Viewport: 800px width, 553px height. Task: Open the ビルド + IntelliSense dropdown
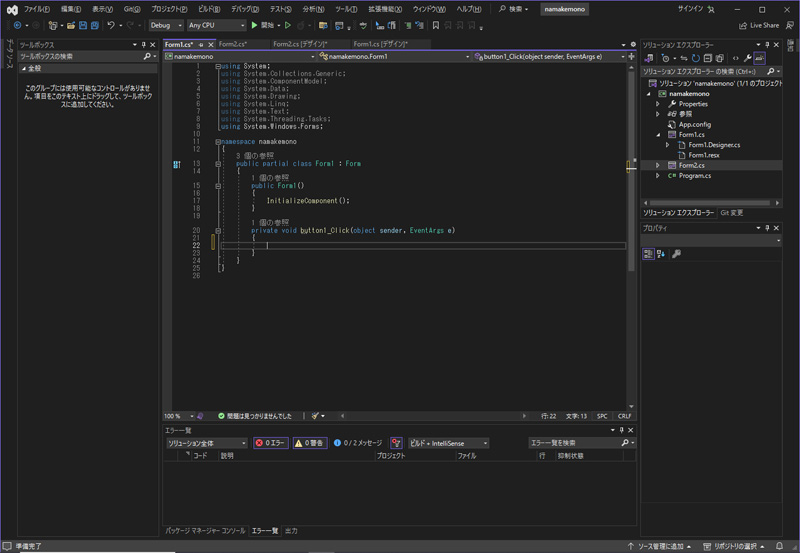(447, 443)
